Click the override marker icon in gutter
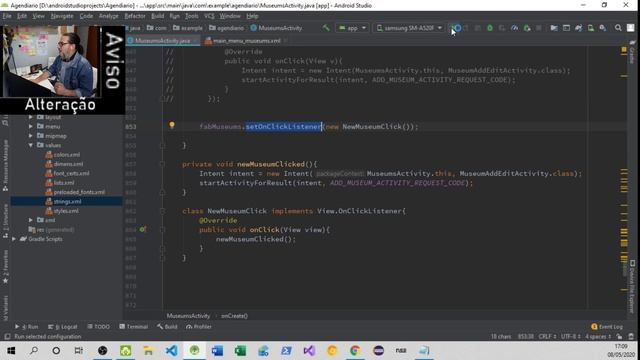The image size is (640, 360). point(142,229)
